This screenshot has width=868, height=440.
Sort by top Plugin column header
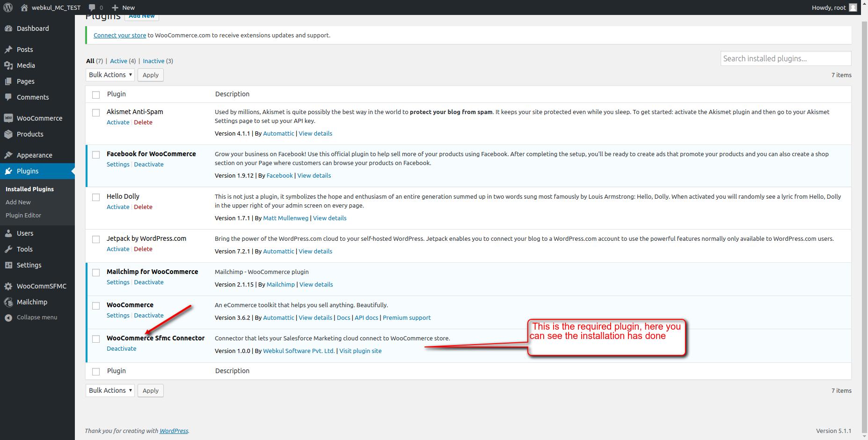(x=117, y=94)
